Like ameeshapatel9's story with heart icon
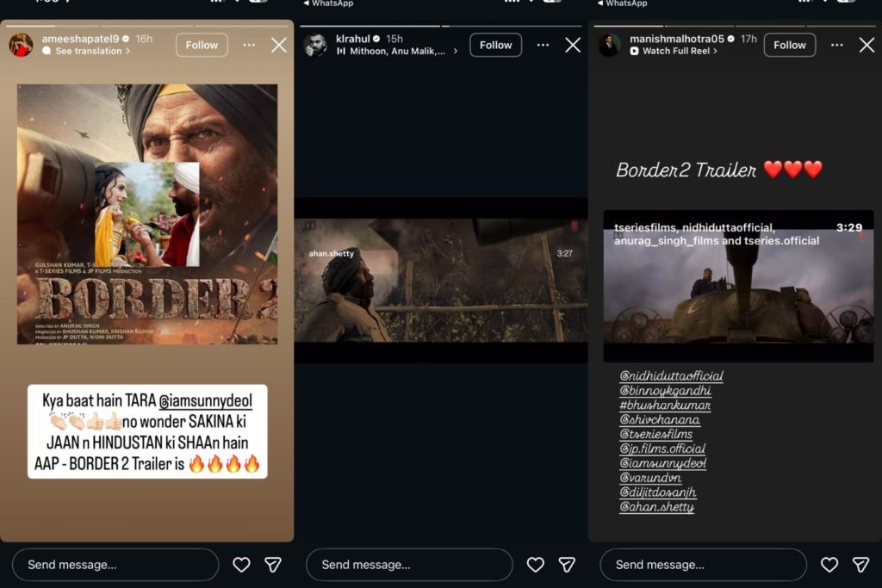Image resolution: width=882 pixels, height=588 pixels. point(241,565)
